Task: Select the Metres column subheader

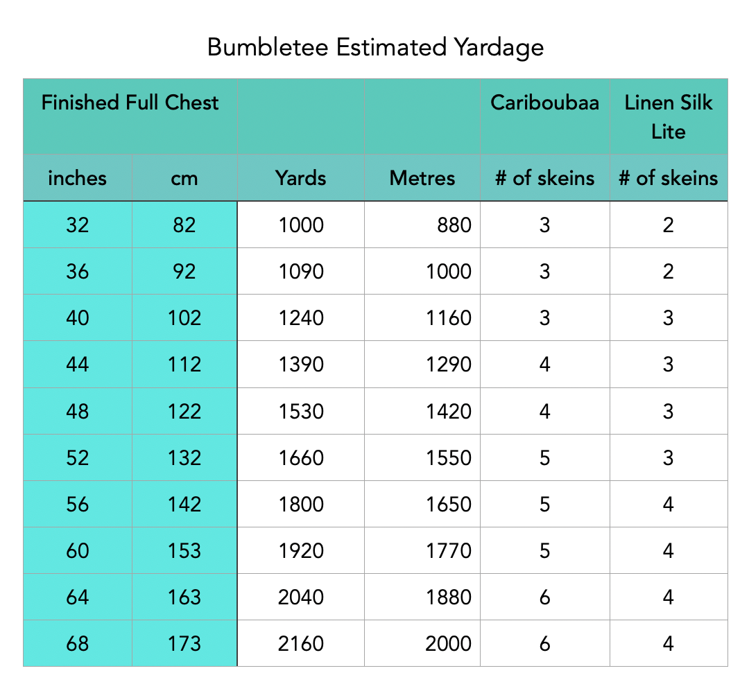Action: pyautogui.click(x=422, y=178)
